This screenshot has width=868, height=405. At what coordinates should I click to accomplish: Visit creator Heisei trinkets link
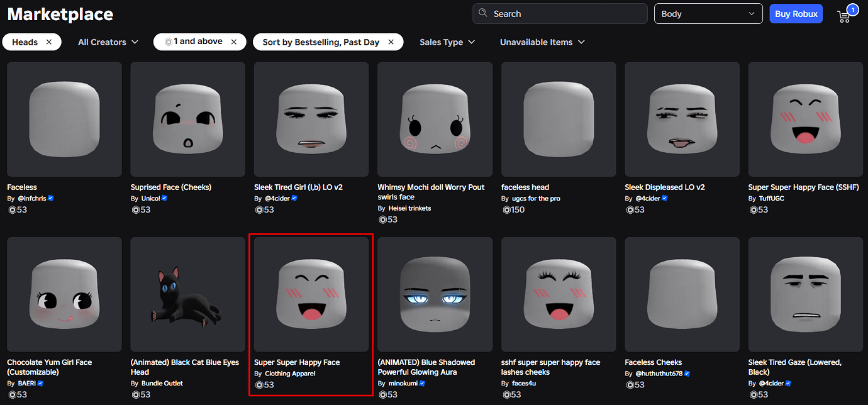[409, 208]
